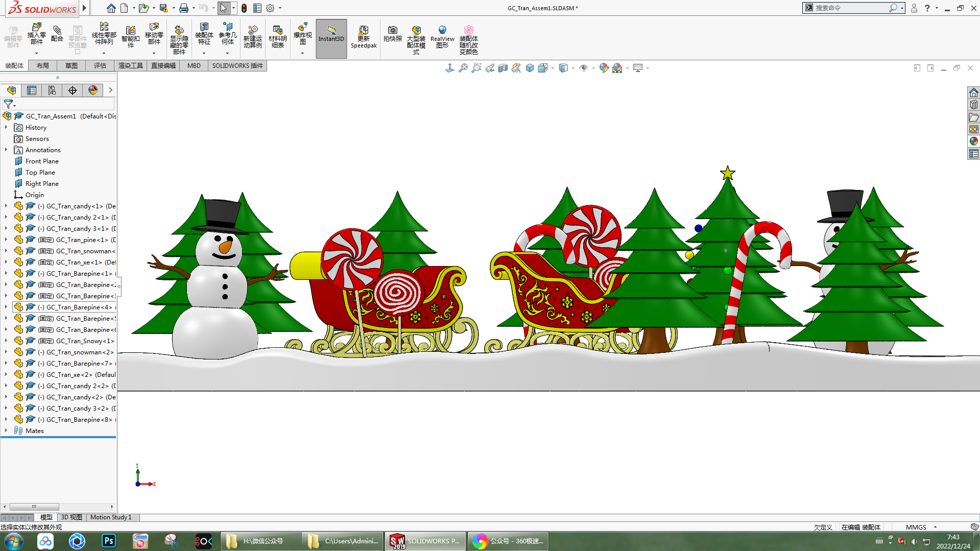The width and height of the screenshot is (980, 551).
Task: Switch to the Evaluate (评估) tab
Action: pyautogui.click(x=100, y=65)
